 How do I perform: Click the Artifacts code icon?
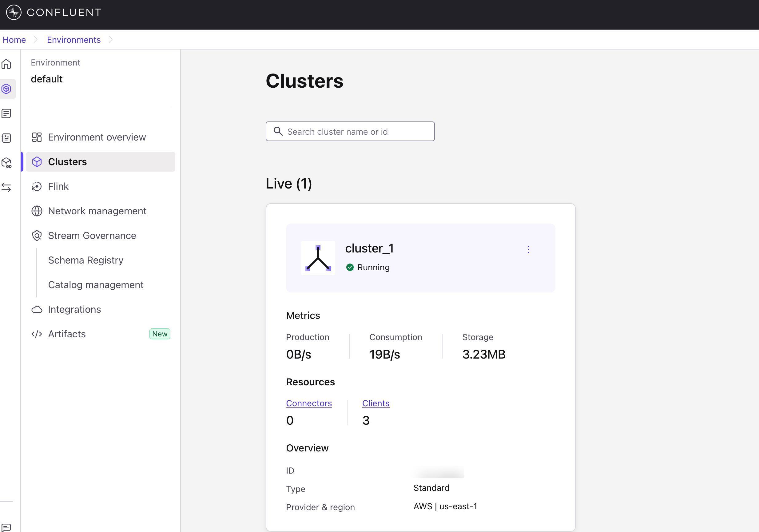pyautogui.click(x=37, y=334)
